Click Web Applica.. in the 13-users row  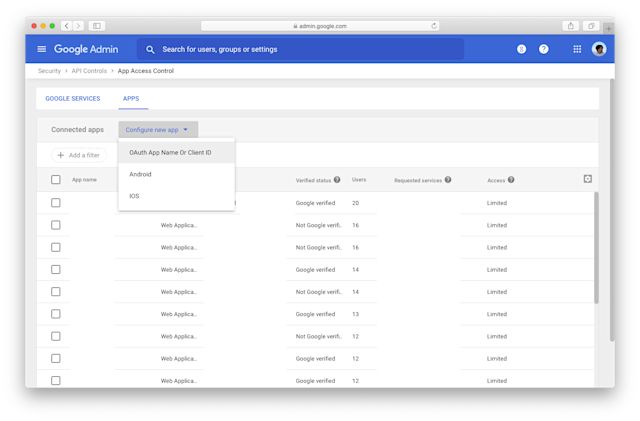pyautogui.click(x=179, y=314)
